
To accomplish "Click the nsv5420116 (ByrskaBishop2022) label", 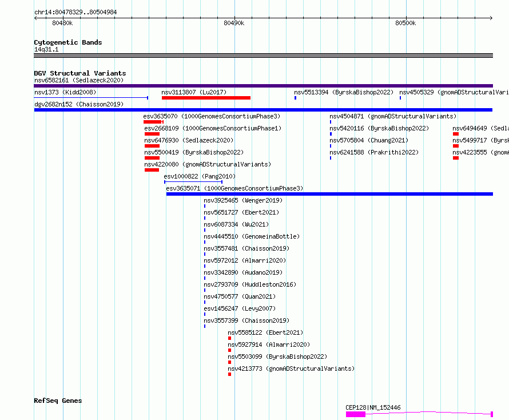I will coord(379,128).
